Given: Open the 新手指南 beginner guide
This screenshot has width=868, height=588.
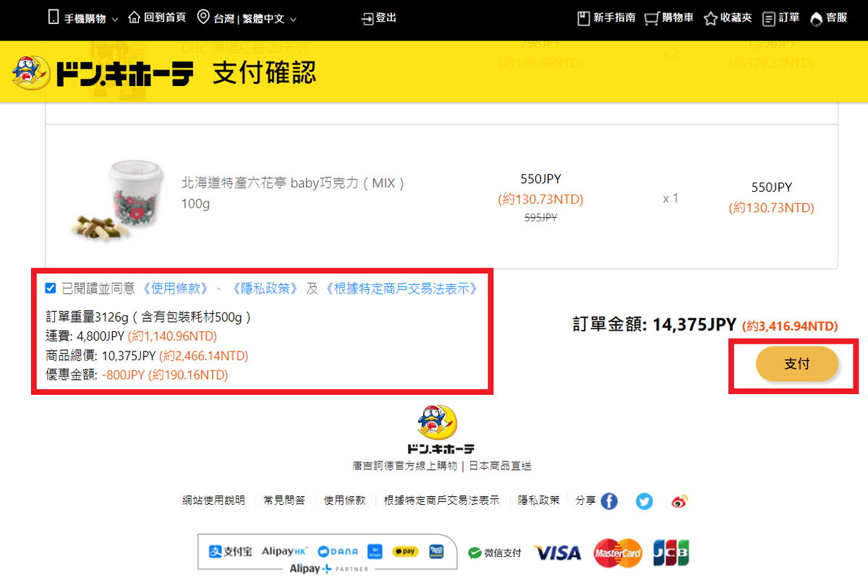Looking at the screenshot, I should pyautogui.click(x=606, y=18).
